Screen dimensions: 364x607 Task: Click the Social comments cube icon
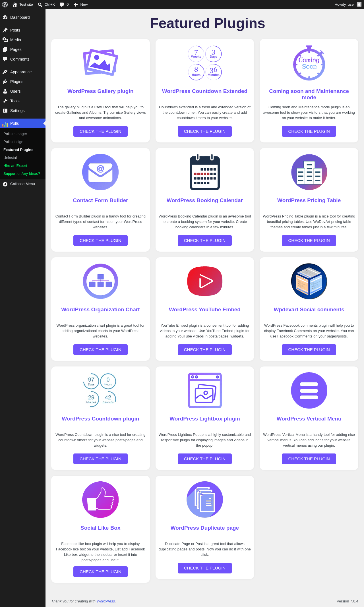309,281
